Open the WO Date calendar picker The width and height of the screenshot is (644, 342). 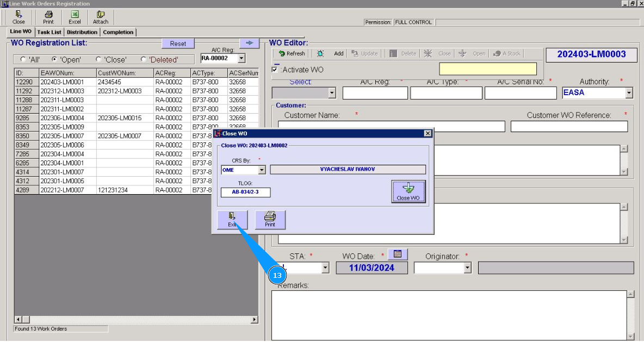point(398,254)
